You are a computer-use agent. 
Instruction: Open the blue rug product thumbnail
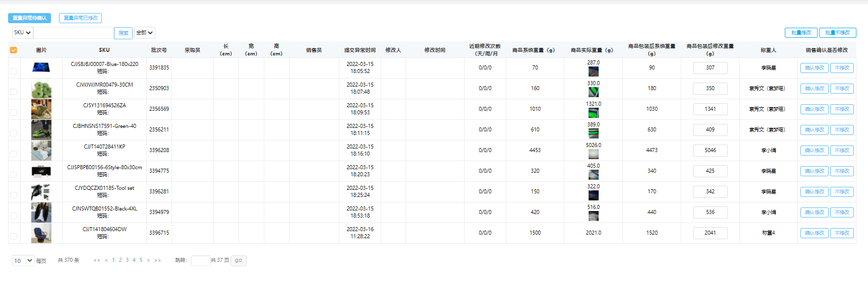click(41, 67)
